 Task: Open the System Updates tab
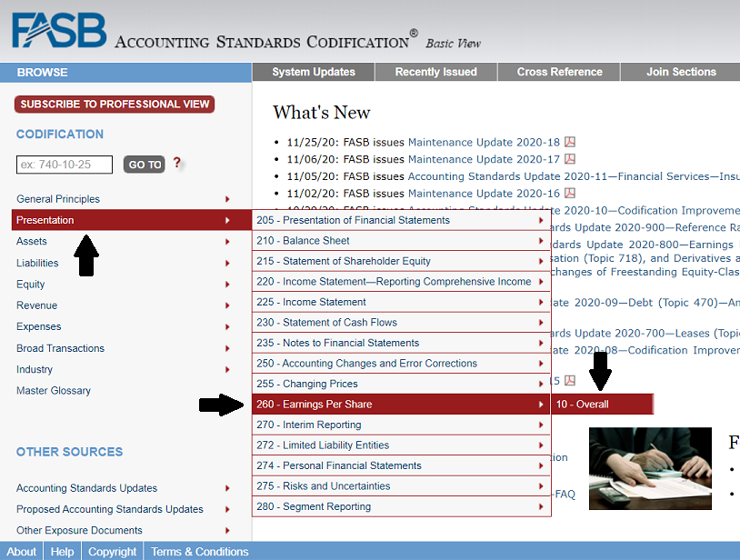coord(314,72)
